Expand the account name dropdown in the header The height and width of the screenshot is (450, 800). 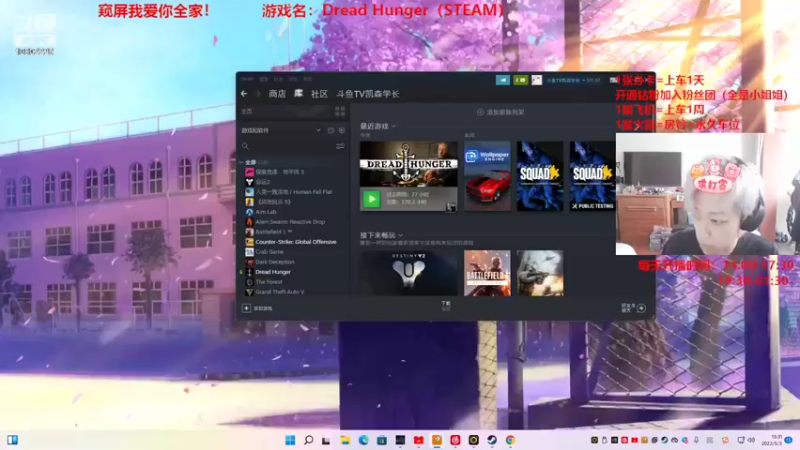pyautogui.click(x=573, y=80)
